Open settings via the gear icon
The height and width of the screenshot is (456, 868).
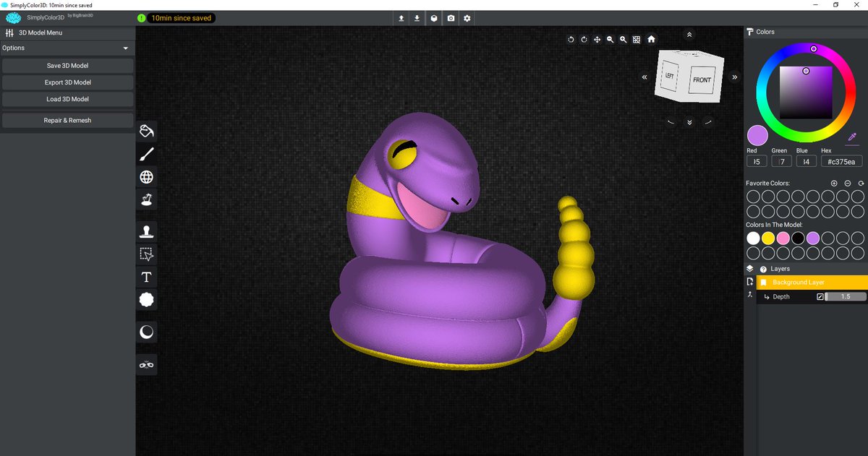point(467,18)
